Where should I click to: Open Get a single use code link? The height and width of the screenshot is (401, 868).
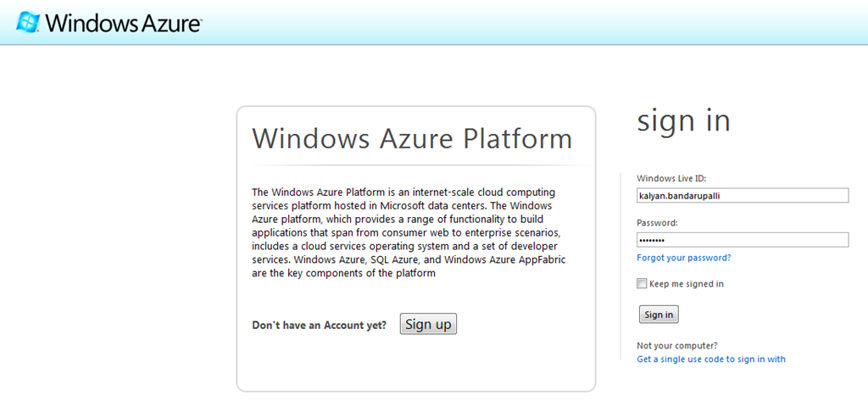click(711, 359)
